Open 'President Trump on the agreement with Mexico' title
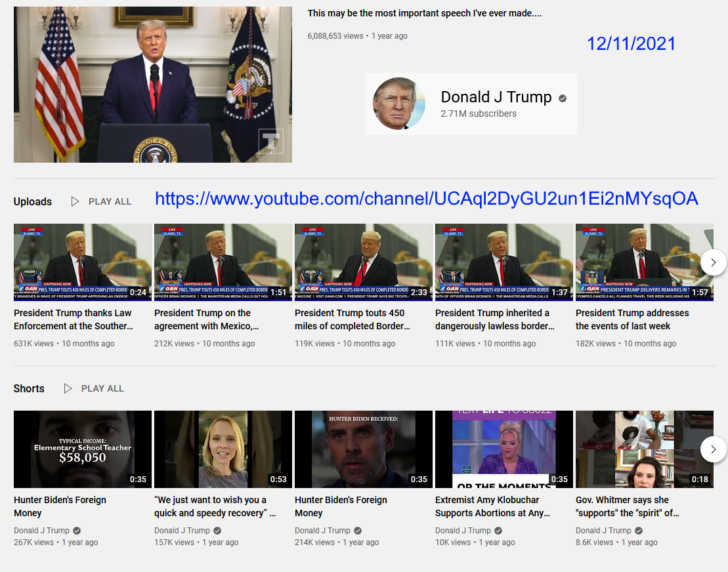Viewport: 728px width, 572px height. 207,319
